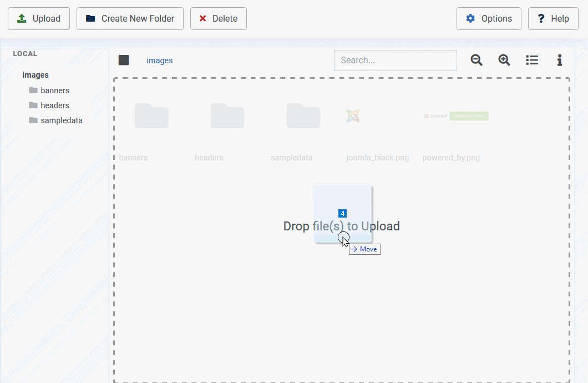This screenshot has width=588, height=383.
Task: Click the zoom out magnifier icon
Action: click(x=477, y=60)
